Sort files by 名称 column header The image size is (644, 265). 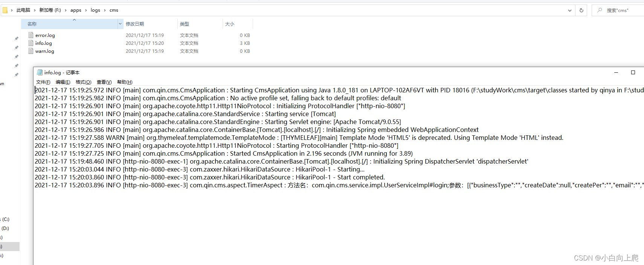69,24
